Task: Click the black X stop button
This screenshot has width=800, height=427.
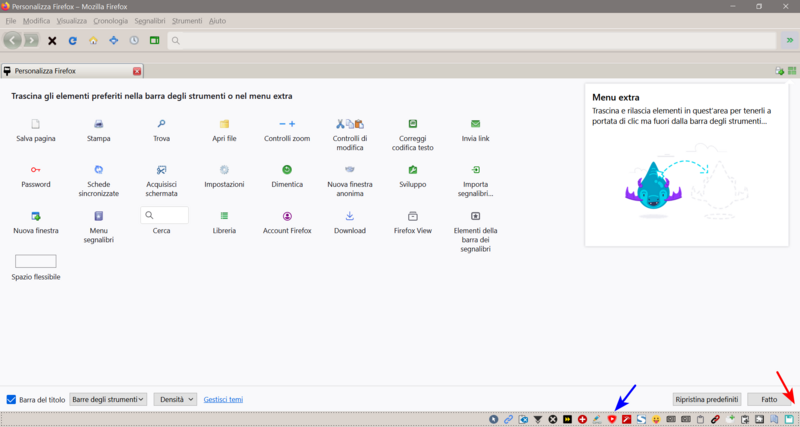Action: click(x=52, y=41)
